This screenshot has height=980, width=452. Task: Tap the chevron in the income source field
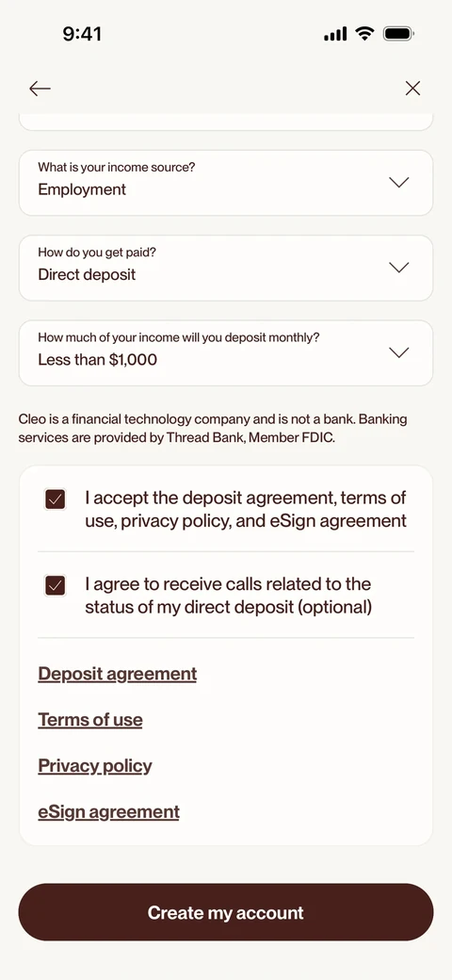399,183
